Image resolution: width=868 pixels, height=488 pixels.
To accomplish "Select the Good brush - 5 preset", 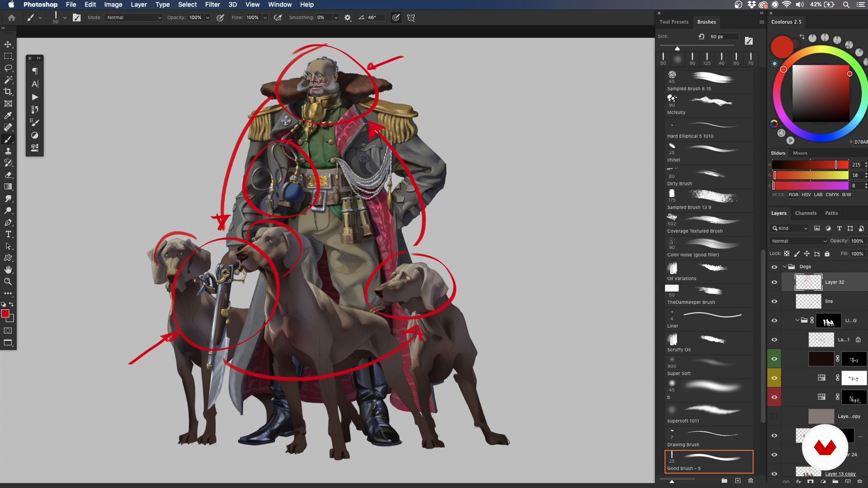I will click(709, 461).
